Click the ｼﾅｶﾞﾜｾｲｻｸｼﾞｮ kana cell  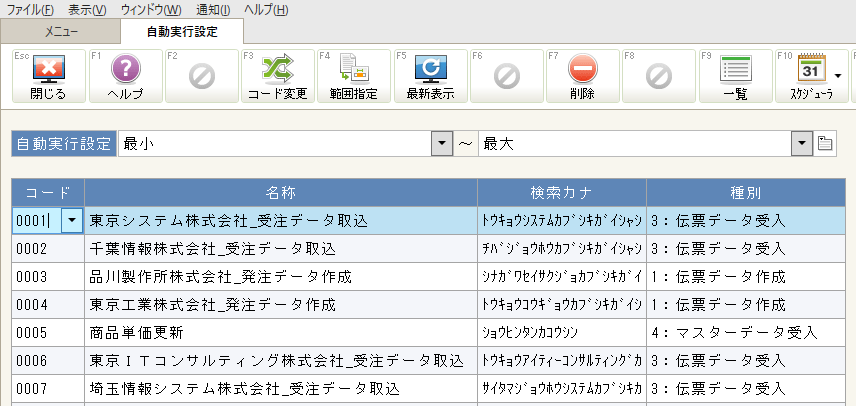pyautogui.click(x=562, y=277)
